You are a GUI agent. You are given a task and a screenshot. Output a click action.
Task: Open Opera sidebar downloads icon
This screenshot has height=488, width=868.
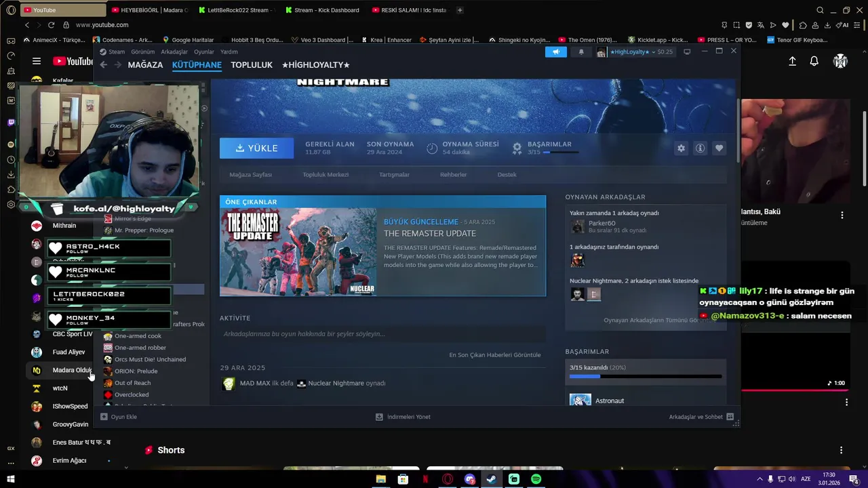coord(11,175)
